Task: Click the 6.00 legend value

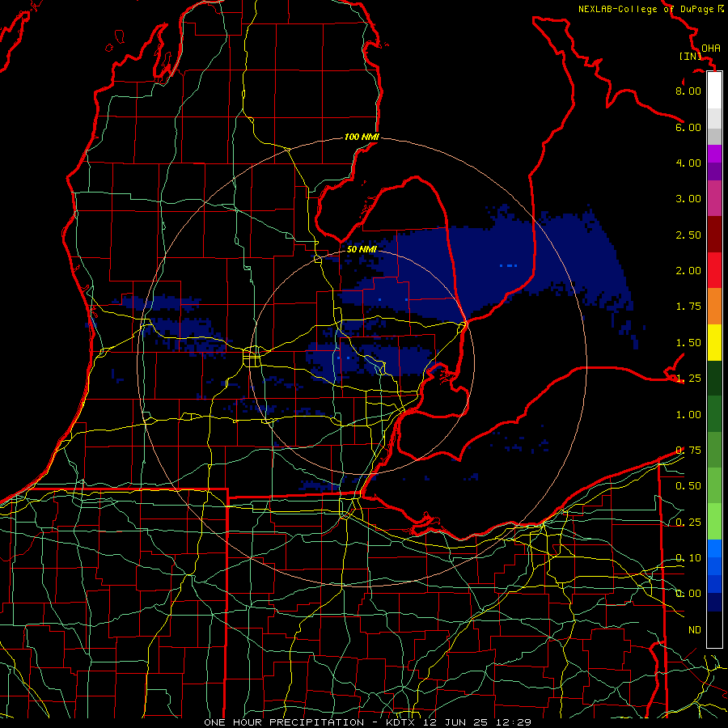Action: tap(688, 127)
